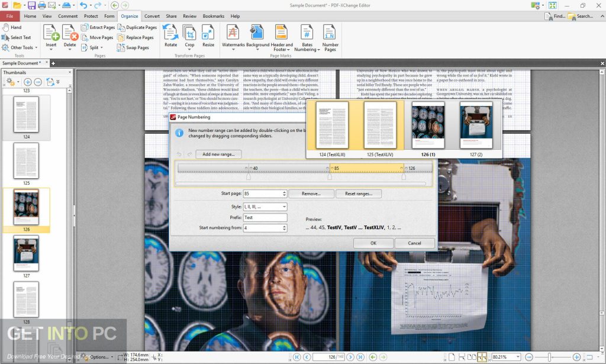Open the Split dropdown
This screenshot has height=364, width=606.
(92, 47)
